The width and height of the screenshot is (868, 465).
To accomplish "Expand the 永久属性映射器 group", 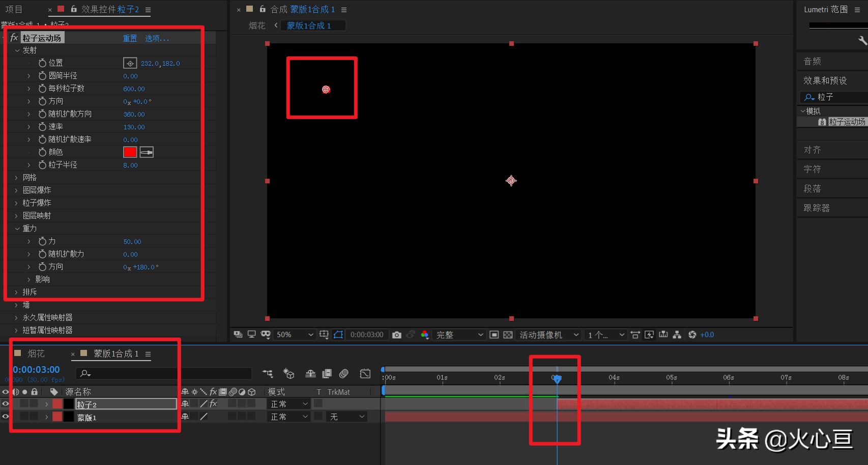I will pos(17,318).
